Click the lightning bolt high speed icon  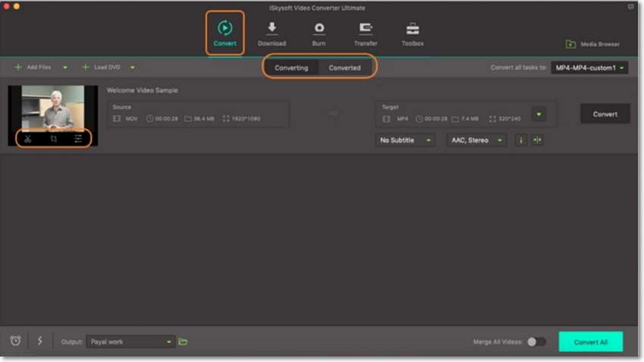pyautogui.click(x=40, y=341)
